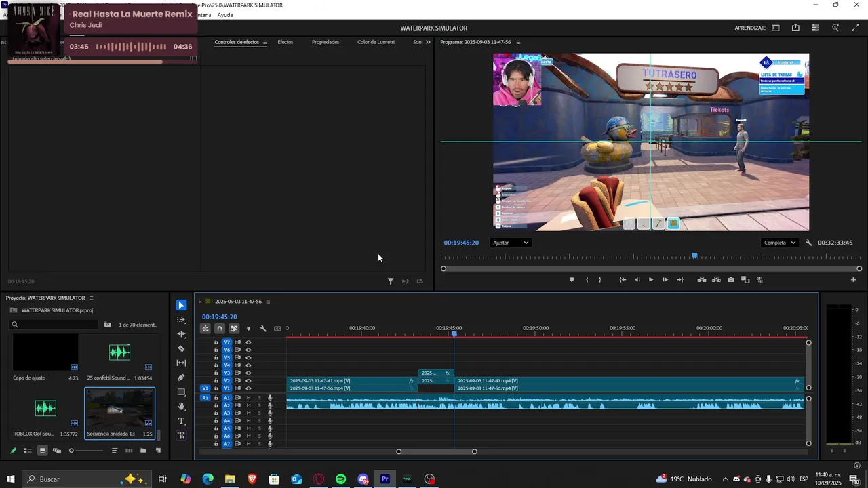This screenshot has height=488, width=868.
Task: Toggle linked selection in timeline
Action: (x=234, y=329)
